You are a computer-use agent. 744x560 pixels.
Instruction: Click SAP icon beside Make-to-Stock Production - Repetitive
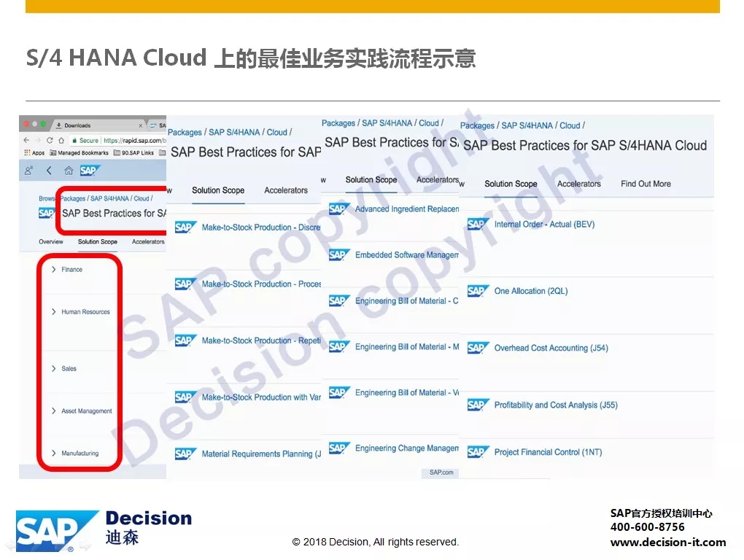click(x=185, y=341)
